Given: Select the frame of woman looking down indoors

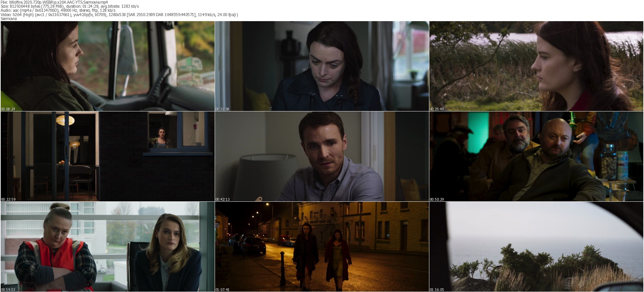Looking at the screenshot, I should [x=322, y=66].
